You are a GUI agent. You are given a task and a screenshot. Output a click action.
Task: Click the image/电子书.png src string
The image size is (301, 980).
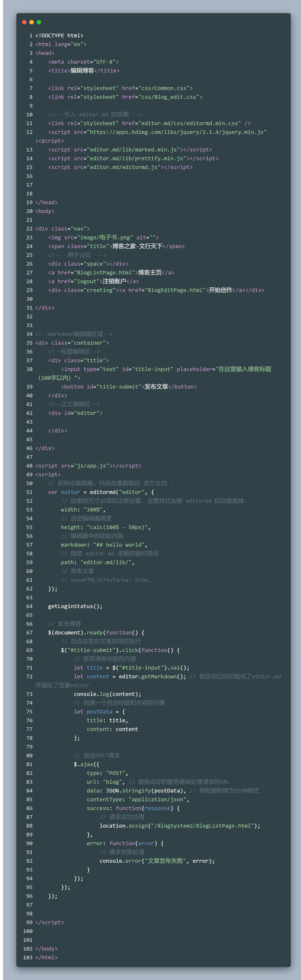tap(105, 237)
